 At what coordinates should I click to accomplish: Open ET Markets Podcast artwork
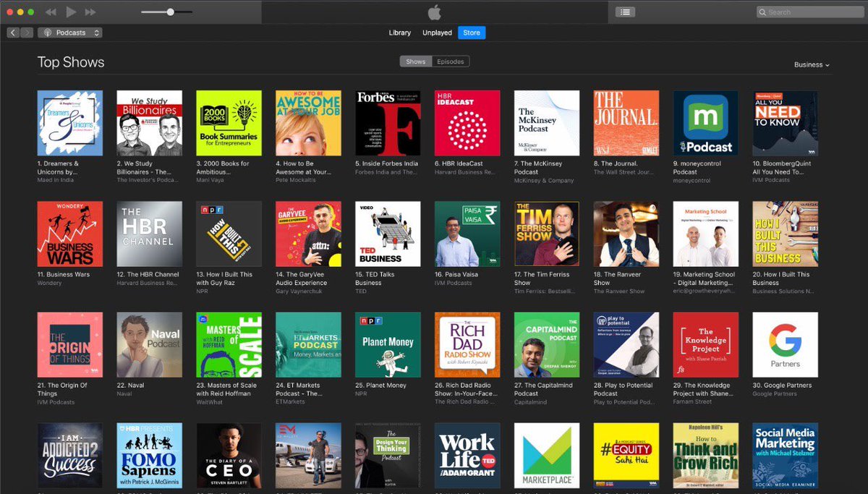(x=309, y=345)
